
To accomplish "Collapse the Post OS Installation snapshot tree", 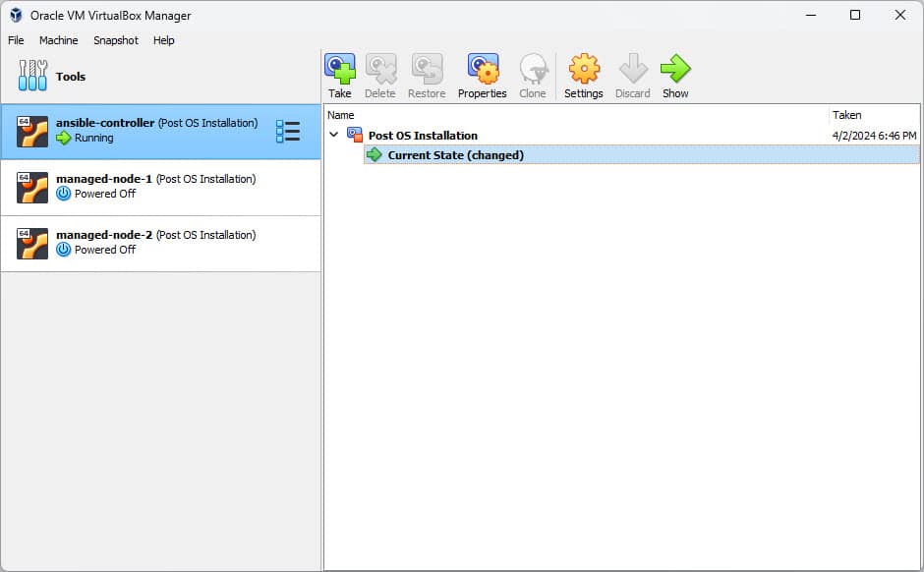I will click(334, 135).
